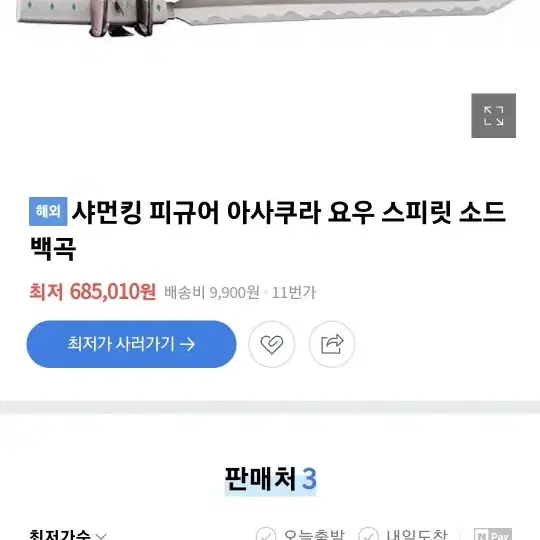This screenshot has width=540, height=540.
Task: Click the 내일도착 checkmark circle
Action: (x=368, y=534)
